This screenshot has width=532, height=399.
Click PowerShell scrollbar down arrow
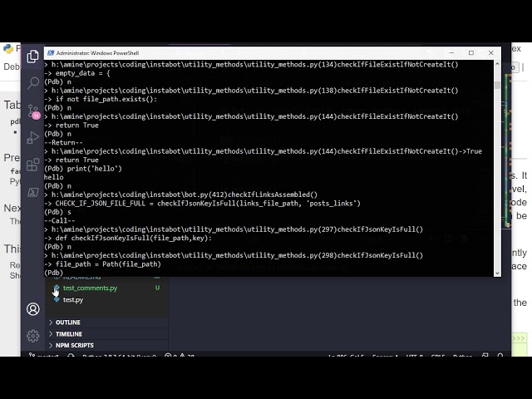(x=497, y=273)
